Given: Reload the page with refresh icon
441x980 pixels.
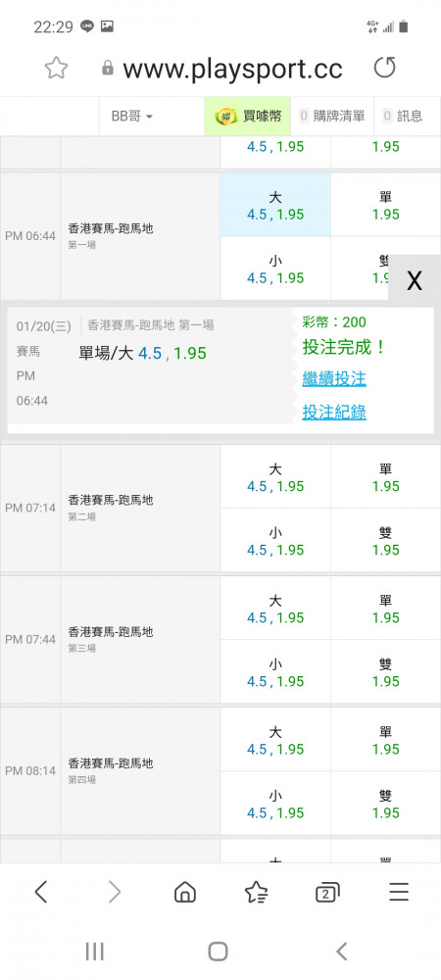Looking at the screenshot, I should point(385,68).
